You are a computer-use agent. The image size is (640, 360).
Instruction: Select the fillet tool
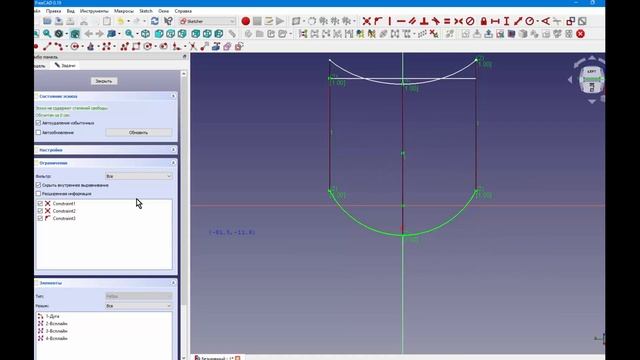pos(177,47)
